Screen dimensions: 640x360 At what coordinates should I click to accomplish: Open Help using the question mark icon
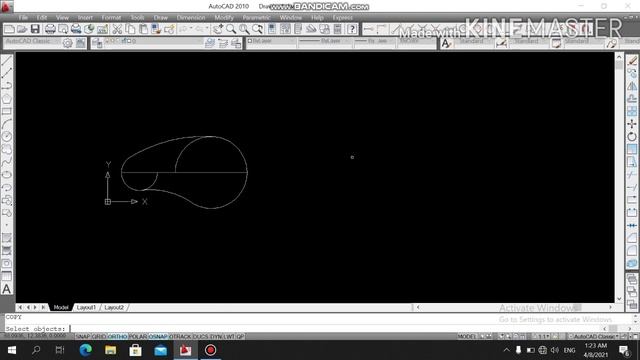352,29
